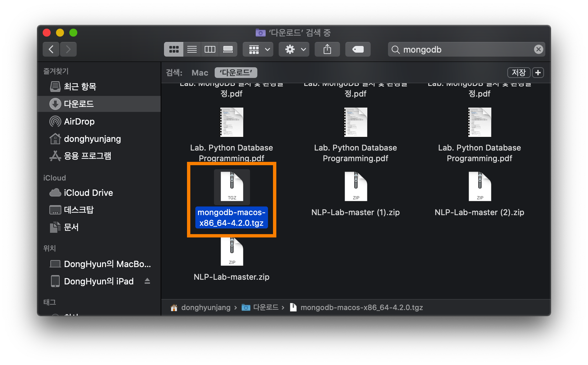Go back with the left chevron button

[51, 49]
